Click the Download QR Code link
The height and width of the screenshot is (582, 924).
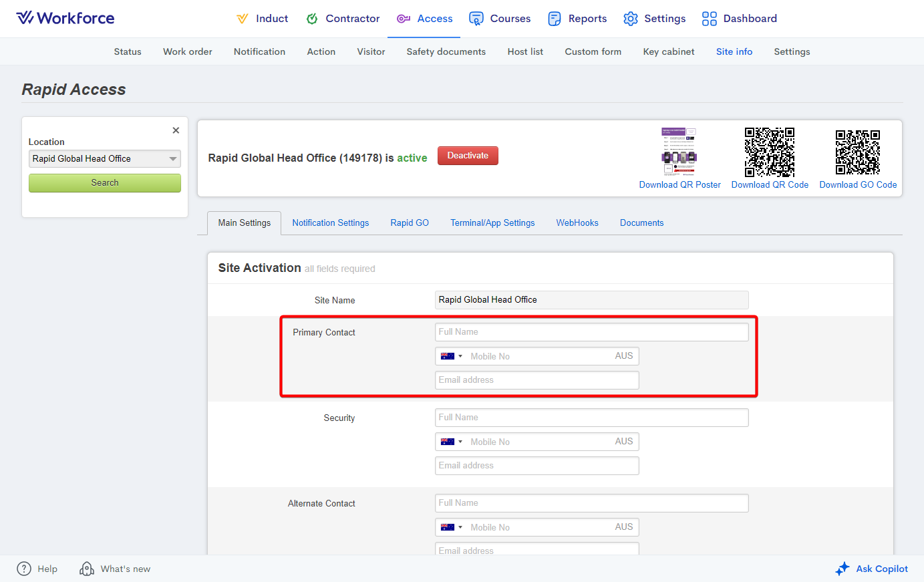point(770,185)
